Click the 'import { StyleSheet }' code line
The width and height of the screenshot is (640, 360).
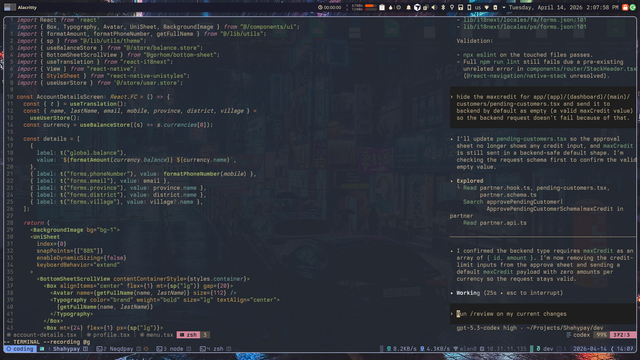click(x=103, y=76)
